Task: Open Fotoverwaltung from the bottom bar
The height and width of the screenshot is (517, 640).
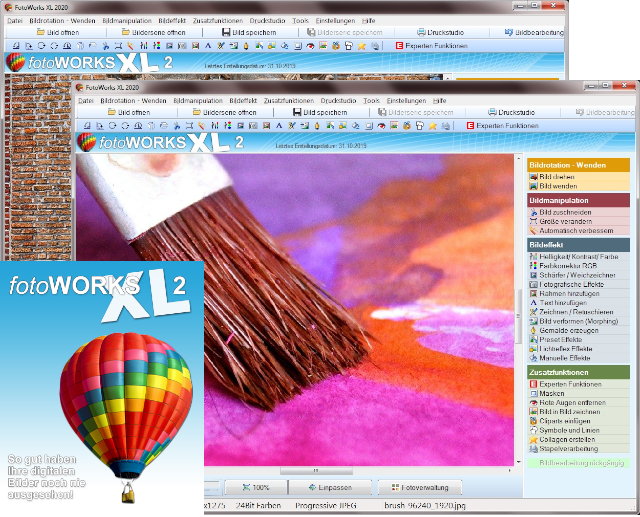Action: [x=420, y=487]
